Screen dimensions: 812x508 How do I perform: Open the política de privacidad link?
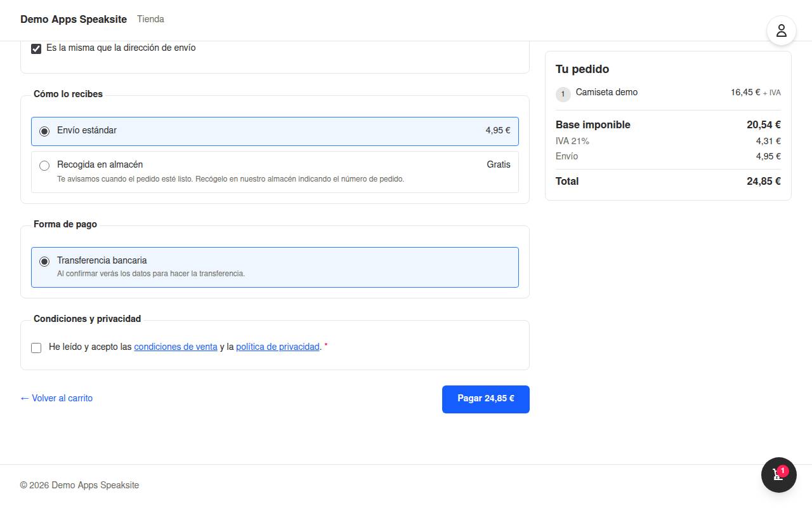pos(278,347)
